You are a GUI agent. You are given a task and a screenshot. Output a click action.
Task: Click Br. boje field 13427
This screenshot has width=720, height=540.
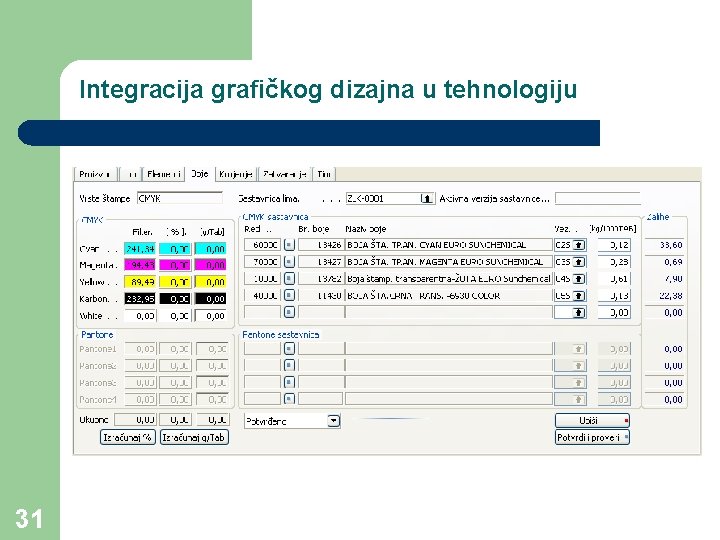click(x=321, y=262)
